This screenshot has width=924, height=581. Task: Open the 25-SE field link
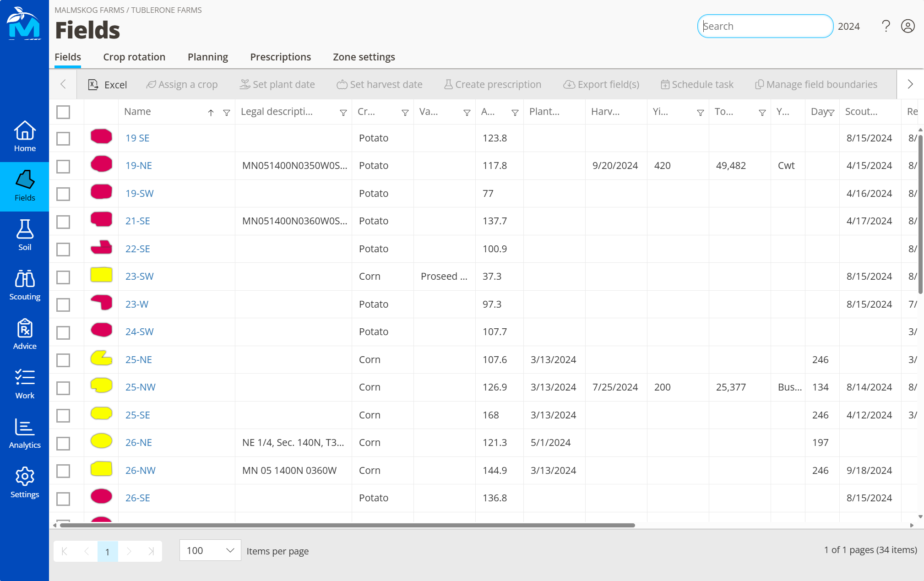tap(138, 415)
